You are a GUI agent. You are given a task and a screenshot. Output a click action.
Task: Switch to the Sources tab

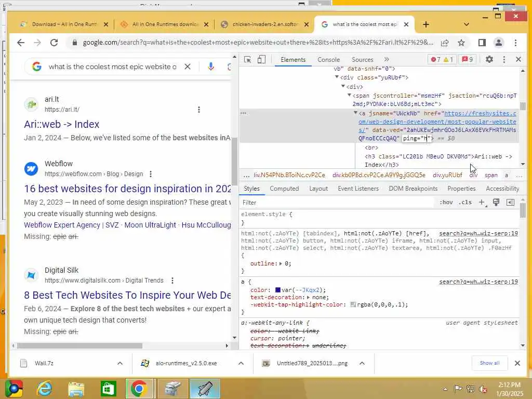click(362, 60)
